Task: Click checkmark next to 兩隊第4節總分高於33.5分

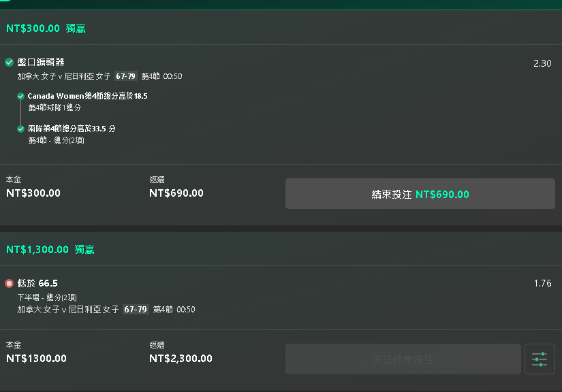Action: tap(21, 129)
